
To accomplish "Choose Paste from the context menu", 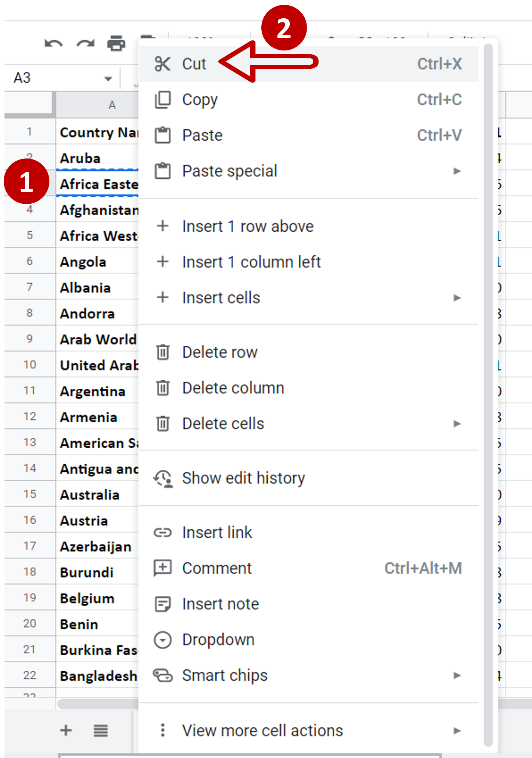I will click(309, 135).
